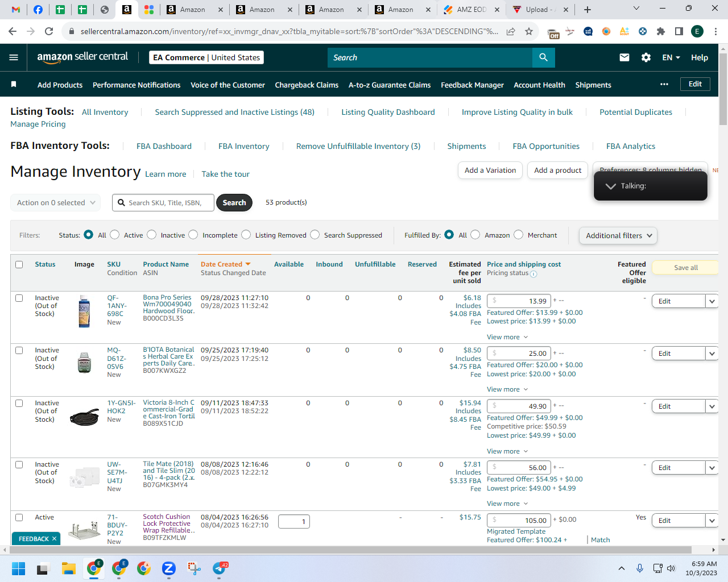Viewport: 728px width, 582px height.
Task: Open Voice of the Customer menu item
Action: (x=227, y=85)
